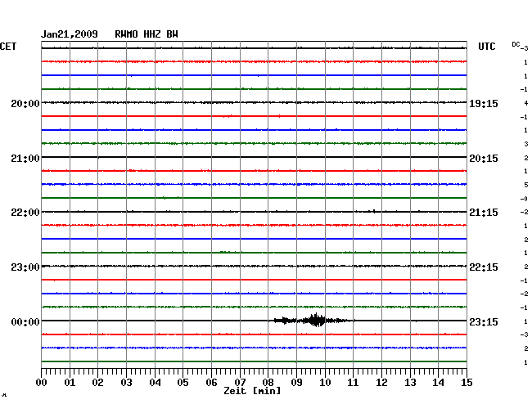Click the DC value "4" beside 19:15
The width and height of the screenshot is (532, 404).
pos(526,103)
